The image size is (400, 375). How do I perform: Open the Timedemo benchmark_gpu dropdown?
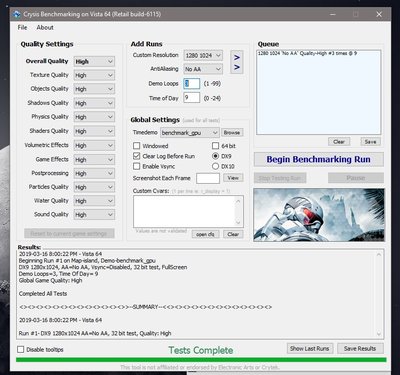click(190, 133)
